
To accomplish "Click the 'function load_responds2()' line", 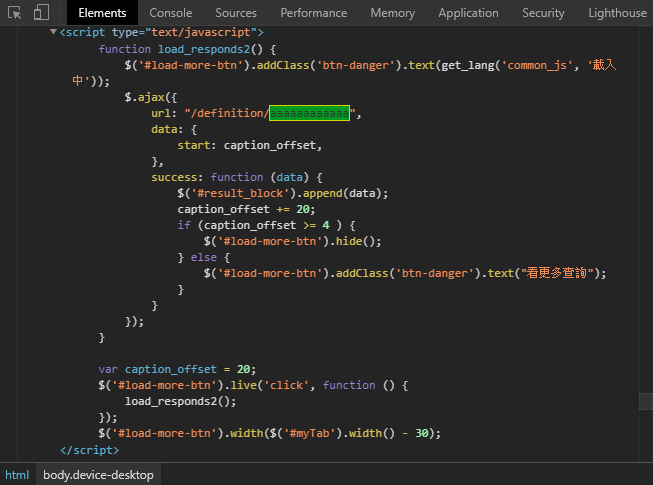I will pos(187,49).
